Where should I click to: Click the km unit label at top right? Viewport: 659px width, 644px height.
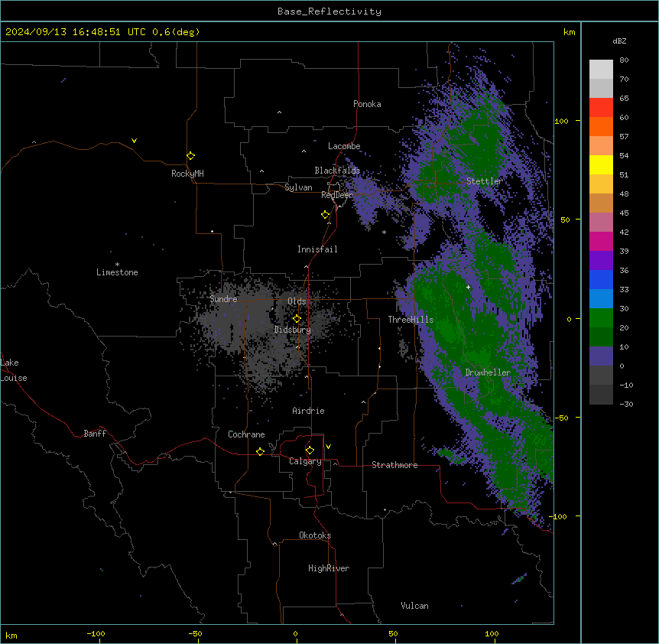569,32
